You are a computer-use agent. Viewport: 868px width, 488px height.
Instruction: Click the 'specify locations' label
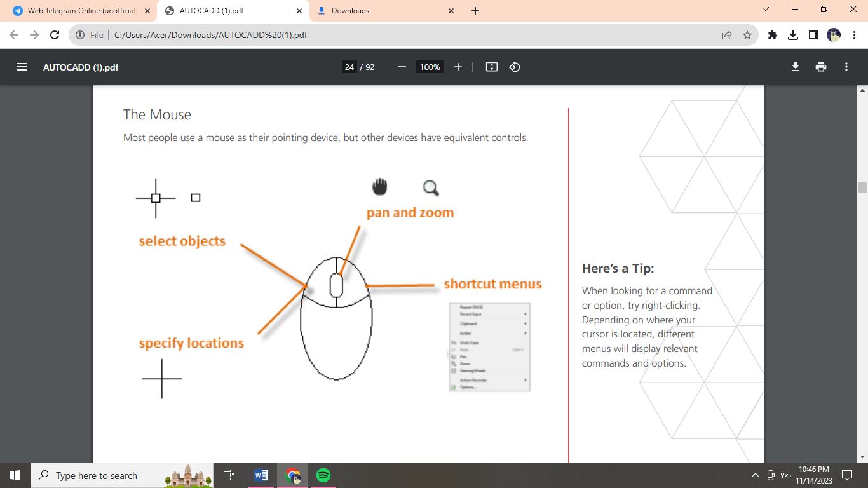tap(191, 344)
